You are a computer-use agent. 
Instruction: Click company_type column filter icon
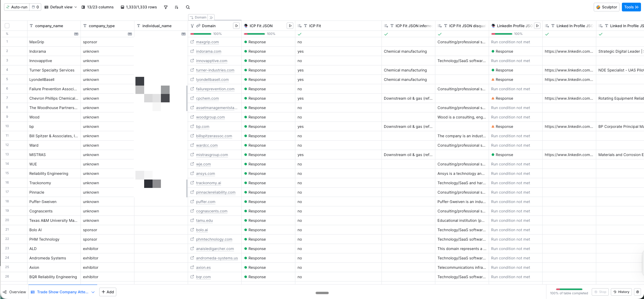coord(130,34)
